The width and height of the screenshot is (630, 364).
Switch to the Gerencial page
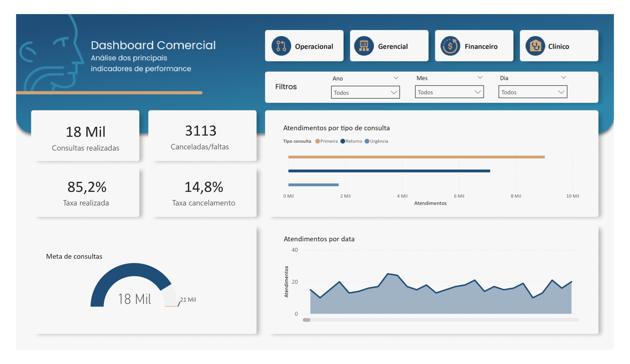tap(393, 46)
